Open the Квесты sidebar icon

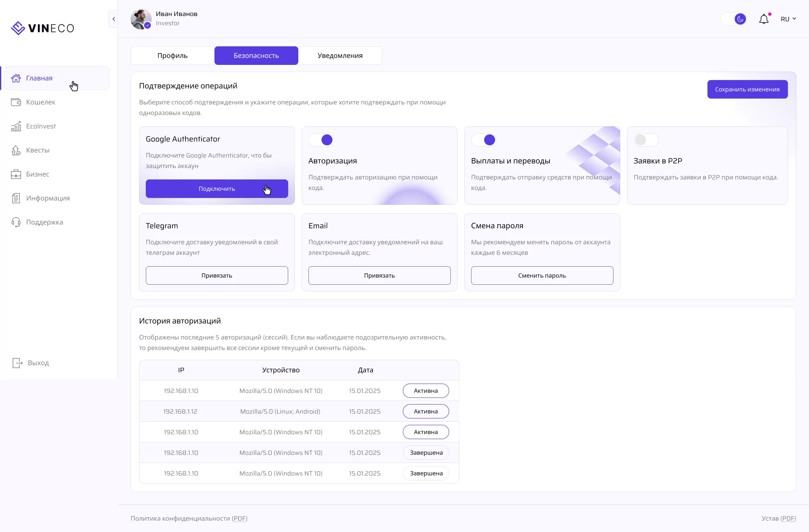[x=16, y=150]
